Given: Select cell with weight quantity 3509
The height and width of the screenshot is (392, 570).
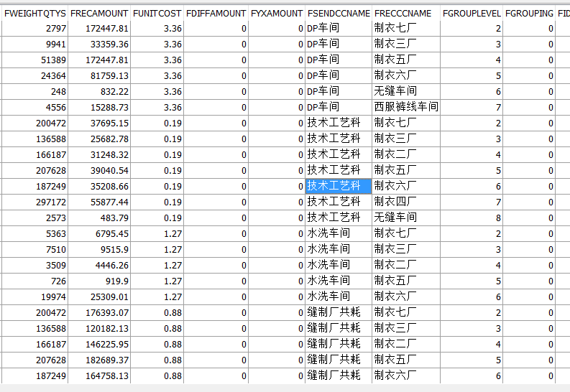Looking at the screenshot, I should (35, 266).
